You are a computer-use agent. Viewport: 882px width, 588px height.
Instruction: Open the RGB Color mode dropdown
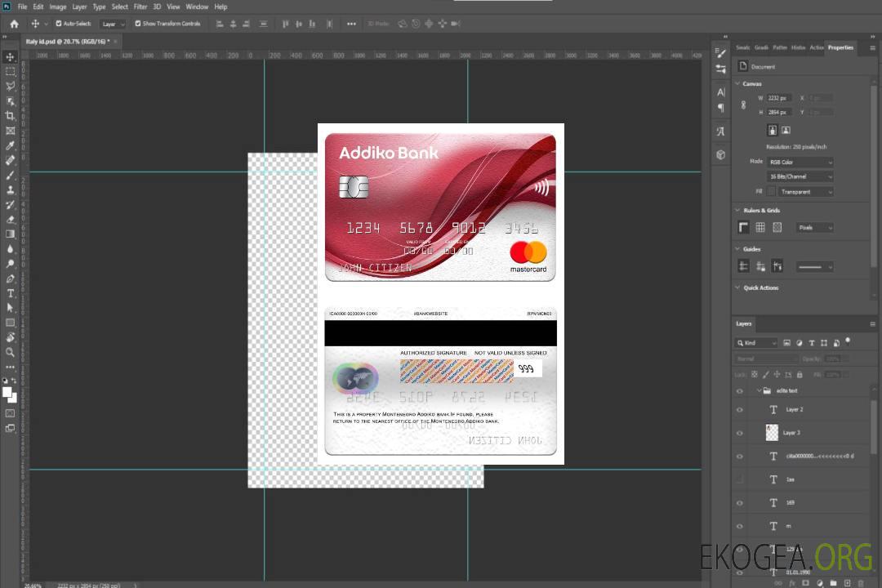[800, 162]
